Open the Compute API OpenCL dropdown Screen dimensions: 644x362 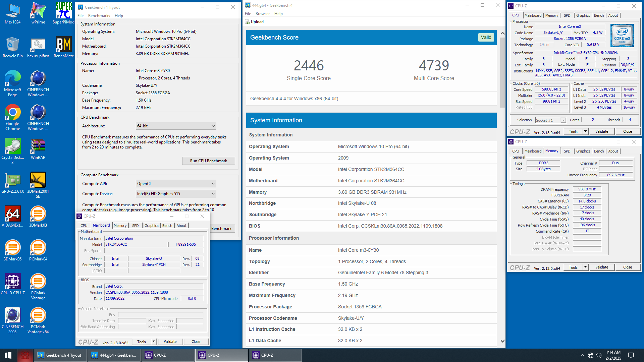pyautogui.click(x=176, y=184)
